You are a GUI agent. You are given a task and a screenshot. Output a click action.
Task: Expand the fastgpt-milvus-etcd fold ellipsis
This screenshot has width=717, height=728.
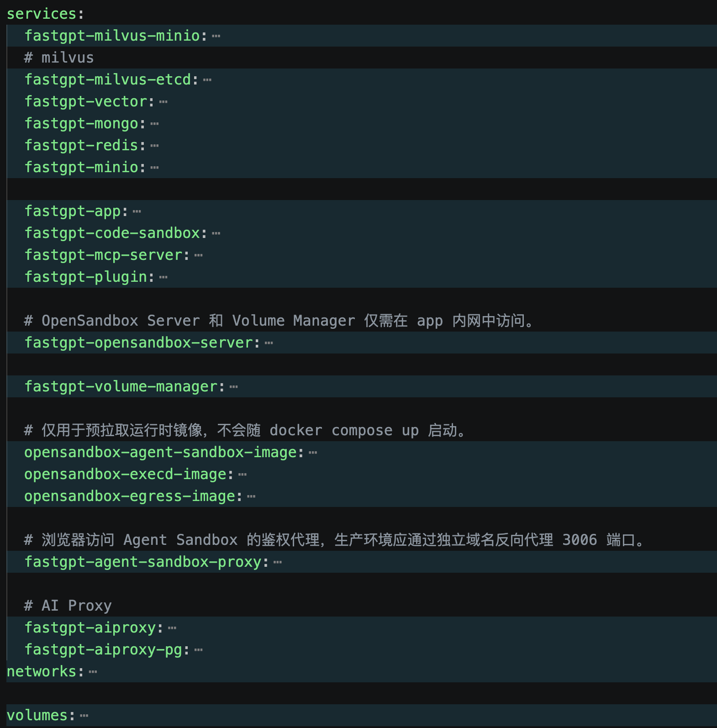207,80
